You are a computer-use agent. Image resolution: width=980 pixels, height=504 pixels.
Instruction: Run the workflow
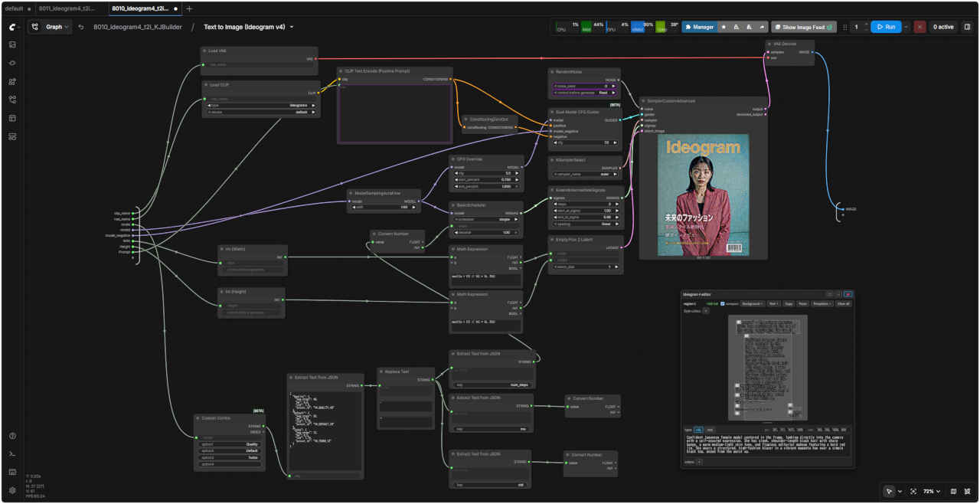pos(886,27)
